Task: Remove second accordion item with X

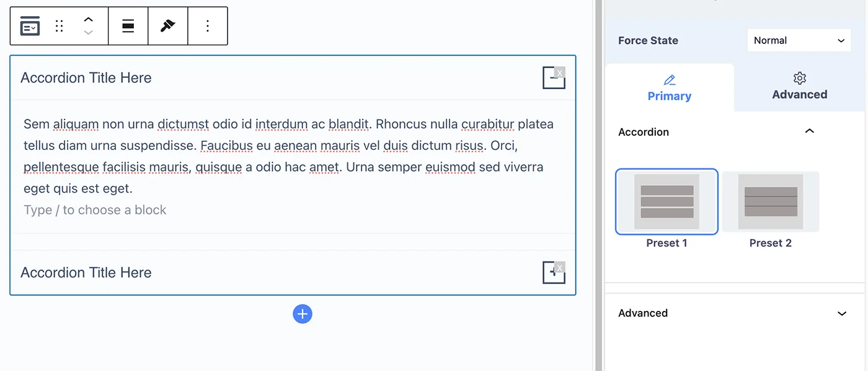Action: [560, 268]
